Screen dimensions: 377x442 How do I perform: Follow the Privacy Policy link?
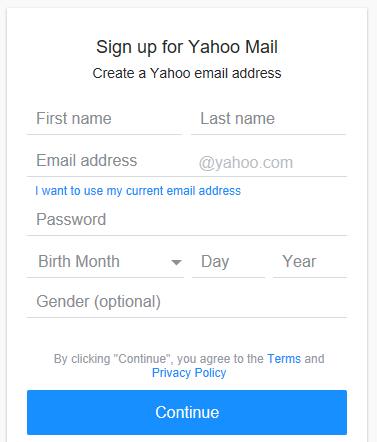(x=189, y=373)
